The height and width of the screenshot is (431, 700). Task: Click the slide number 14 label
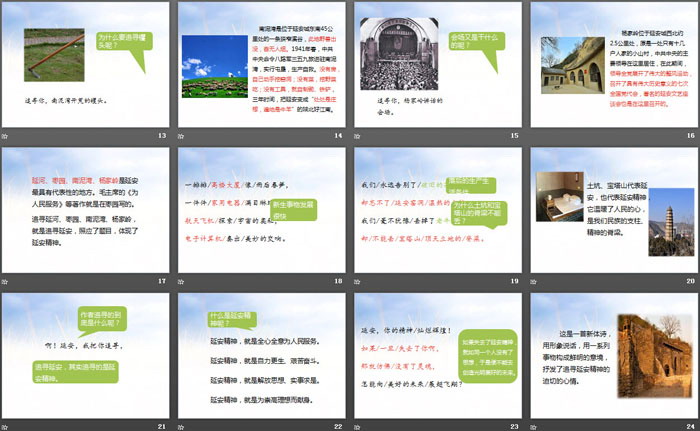[338, 135]
